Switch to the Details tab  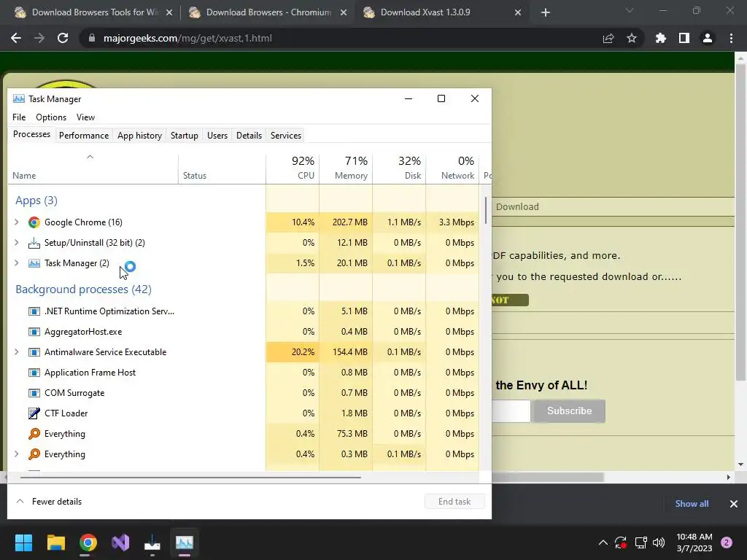click(249, 136)
